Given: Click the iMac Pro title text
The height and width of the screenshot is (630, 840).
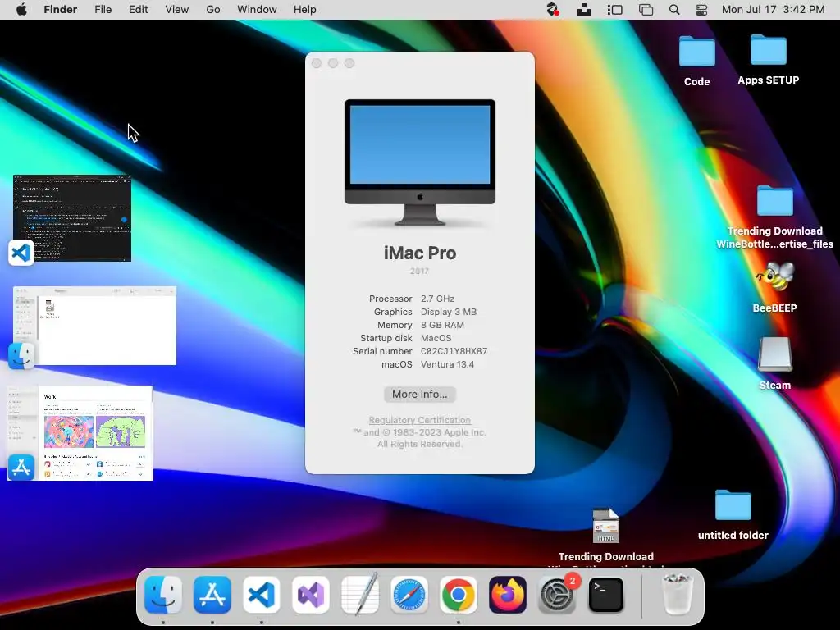Looking at the screenshot, I should (x=419, y=253).
